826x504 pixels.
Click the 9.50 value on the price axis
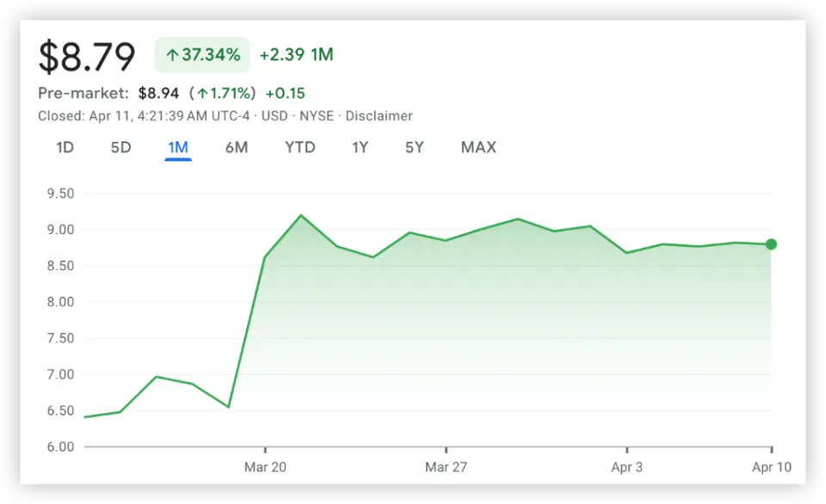point(59,194)
